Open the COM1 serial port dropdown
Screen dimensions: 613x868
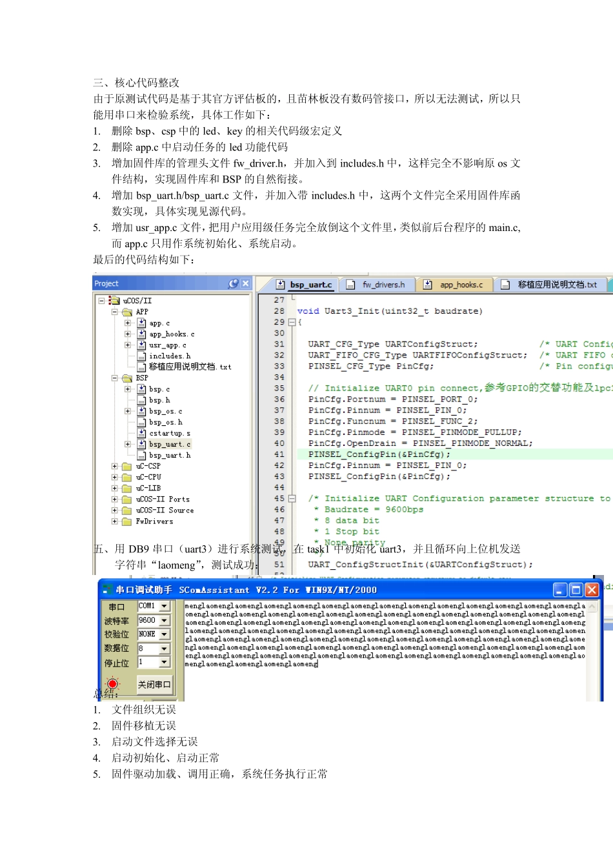pos(165,606)
